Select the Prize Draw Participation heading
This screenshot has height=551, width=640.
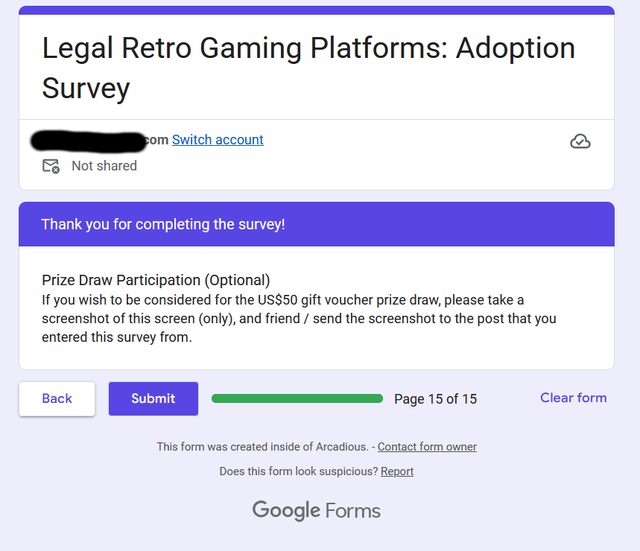coord(156,280)
